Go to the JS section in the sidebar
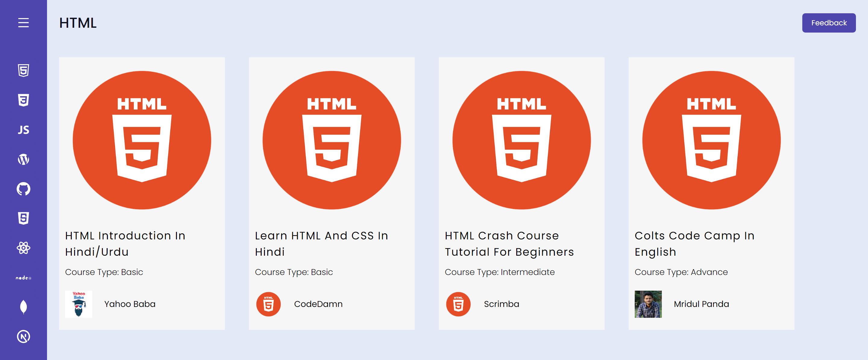This screenshot has width=868, height=360. click(x=23, y=130)
